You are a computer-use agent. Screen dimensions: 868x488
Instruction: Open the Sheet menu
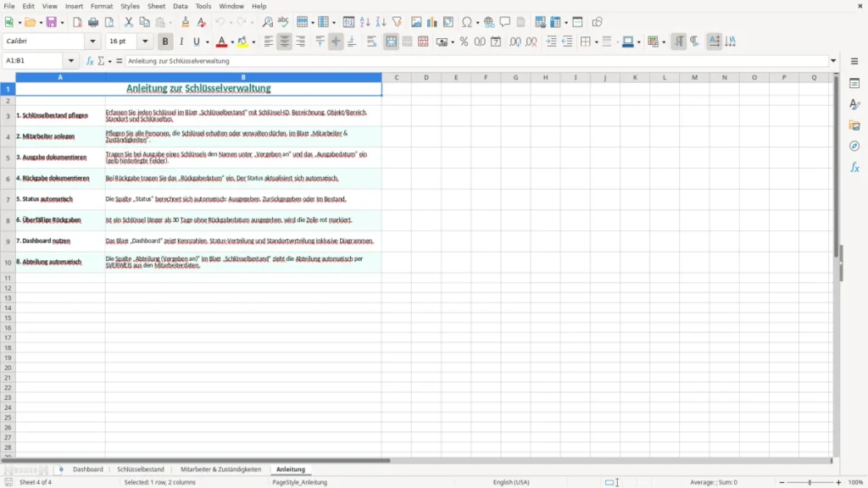coord(156,6)
